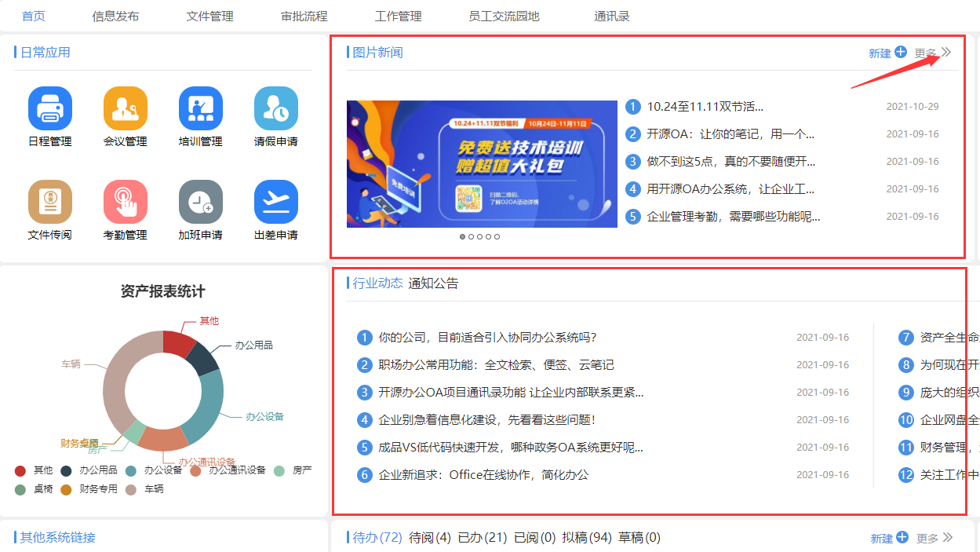
Task: Click the 2021-10-29 date in 图片新闻
Action: 913,107
